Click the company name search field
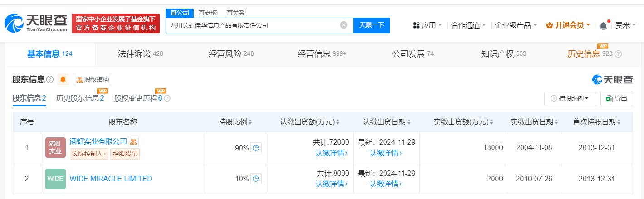The height and width of the screenshot is (199, 644). [x=252, y=25]
